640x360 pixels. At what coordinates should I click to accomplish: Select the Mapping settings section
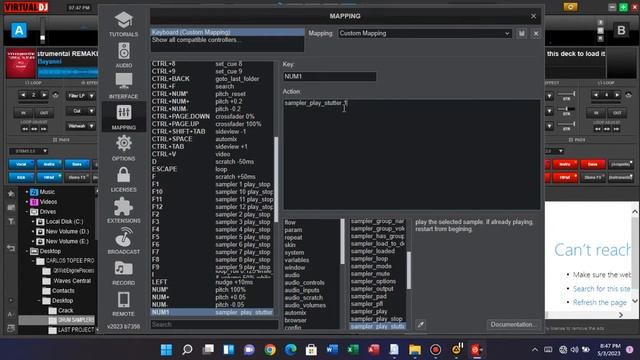point(124,117)
